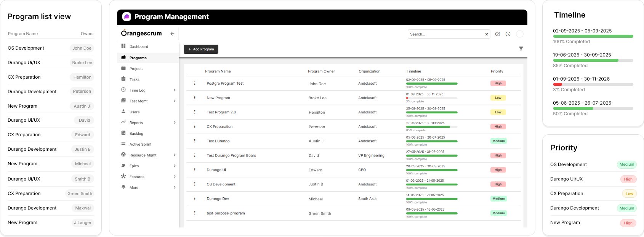Open the test-purpose-program link
This screenshot has width=644, height=237.
click(x=226, y=213)
